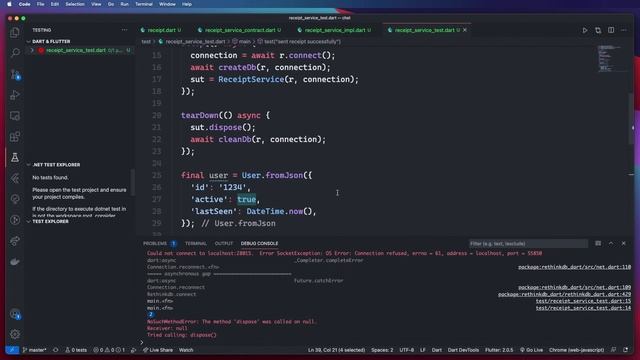Open the Testing panel more actions menu

pyautogui.click(x=124, y=30)
